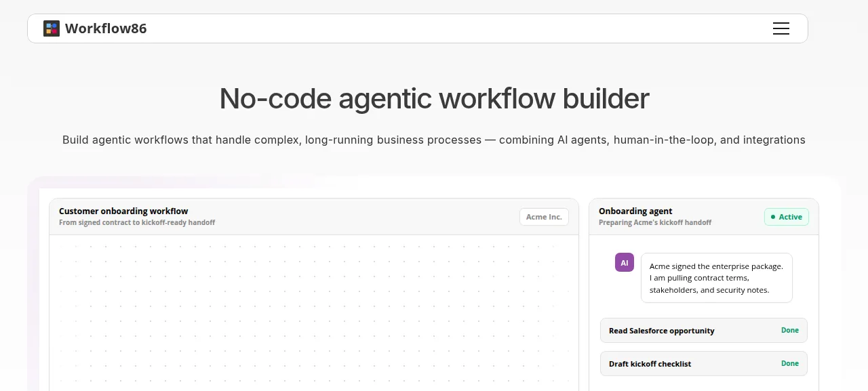The height and width of the screenshot is (391, 868).
Task: Click the AI message about Acme's enterprise package
Action: (x=717, y=278)
